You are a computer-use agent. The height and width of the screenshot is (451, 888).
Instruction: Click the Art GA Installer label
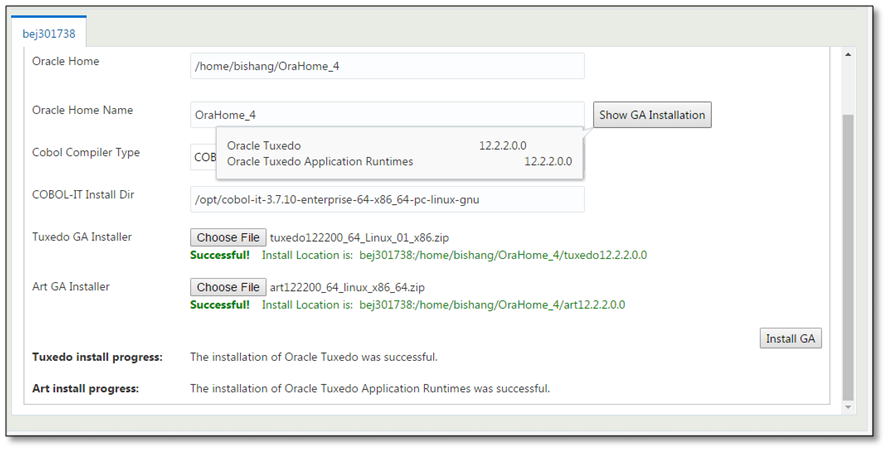coord(70,287)
